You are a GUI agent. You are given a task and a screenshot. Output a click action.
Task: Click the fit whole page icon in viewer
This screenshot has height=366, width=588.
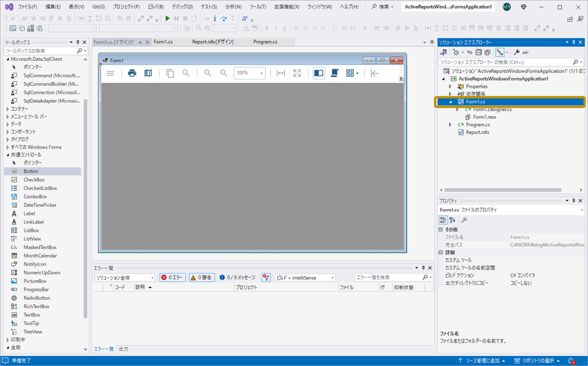(x=297, y=73)
